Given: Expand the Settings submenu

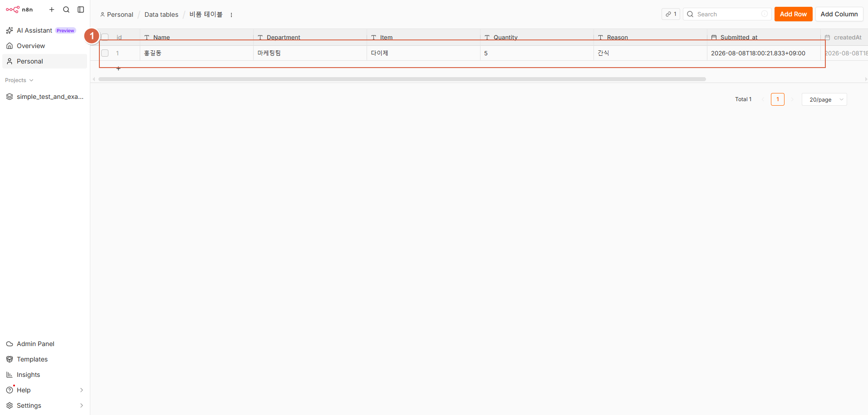Looking at the screenshot, I should click(44, 405).
